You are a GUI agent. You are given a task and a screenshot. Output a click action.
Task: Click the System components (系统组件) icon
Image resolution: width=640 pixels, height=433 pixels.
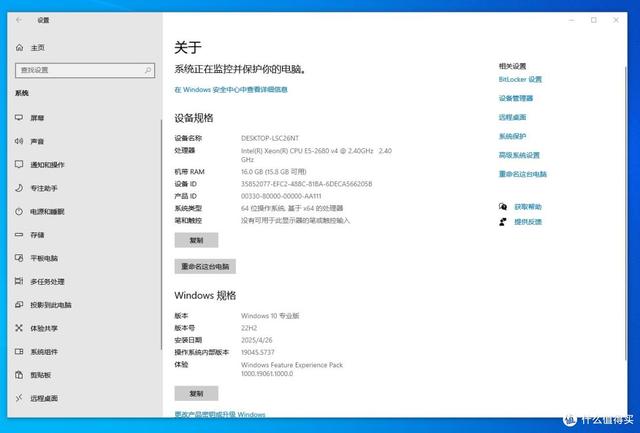pyautogui.click(x=19, y=351)
